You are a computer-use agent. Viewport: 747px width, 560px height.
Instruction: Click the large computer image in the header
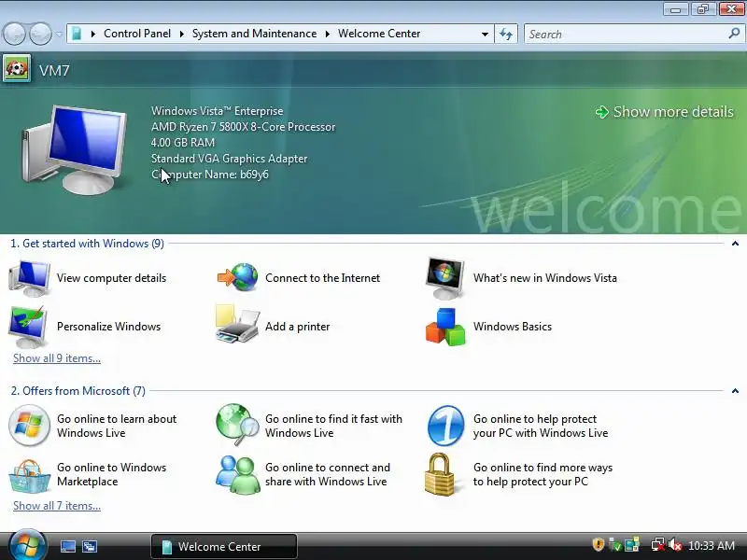pos(74,149)
